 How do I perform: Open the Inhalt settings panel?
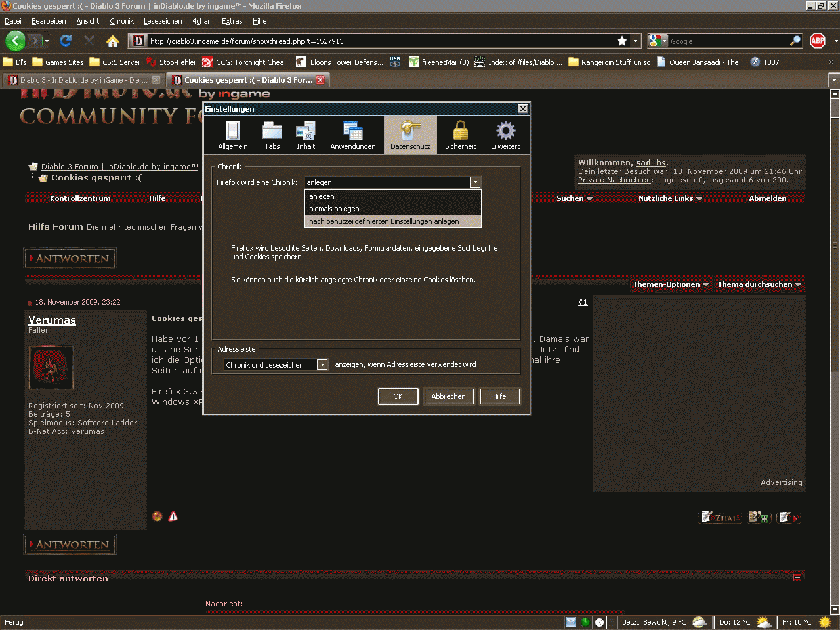(306, 135)
